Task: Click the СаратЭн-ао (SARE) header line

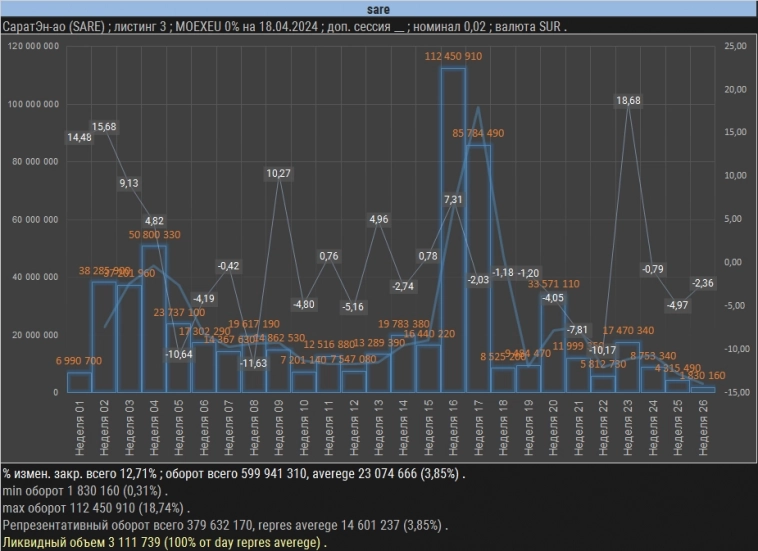Action: pyautogui.click(x=284, y=27)
